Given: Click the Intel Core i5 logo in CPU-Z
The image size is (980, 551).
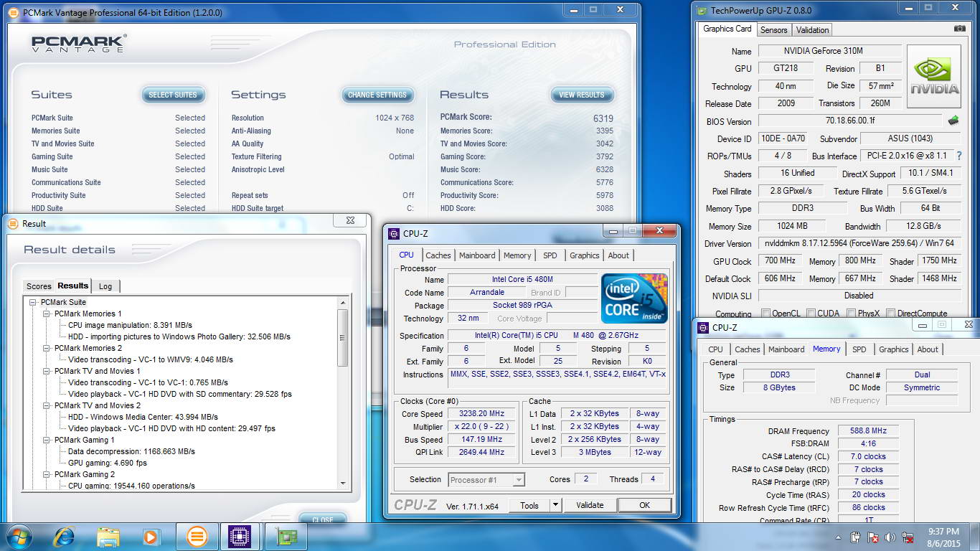Looking at the screenshot, I should [x=635, y=298].
